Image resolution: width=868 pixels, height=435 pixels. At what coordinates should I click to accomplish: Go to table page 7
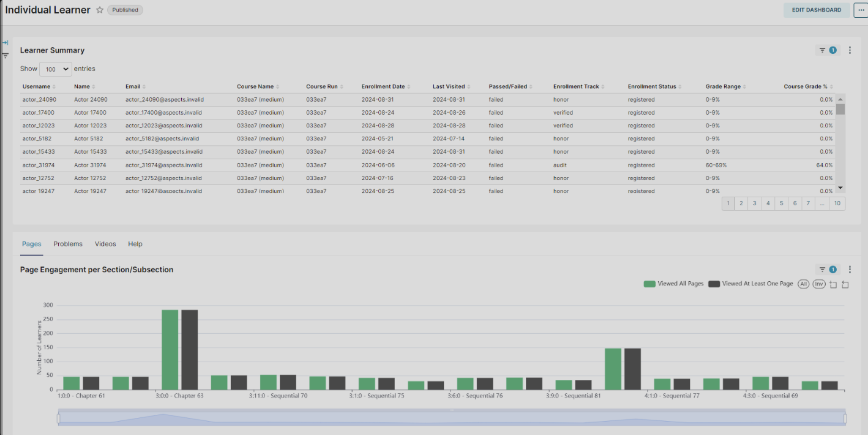pyautogui.click(x=809, y=203)
